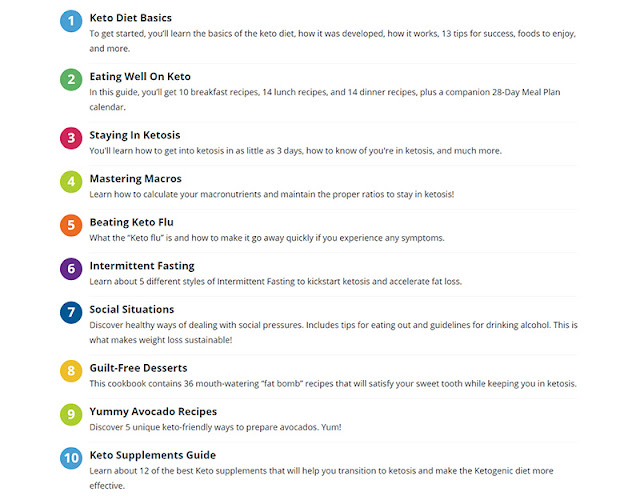
Task: Click the lime number 4 circle icon
Action: [70, 182]
